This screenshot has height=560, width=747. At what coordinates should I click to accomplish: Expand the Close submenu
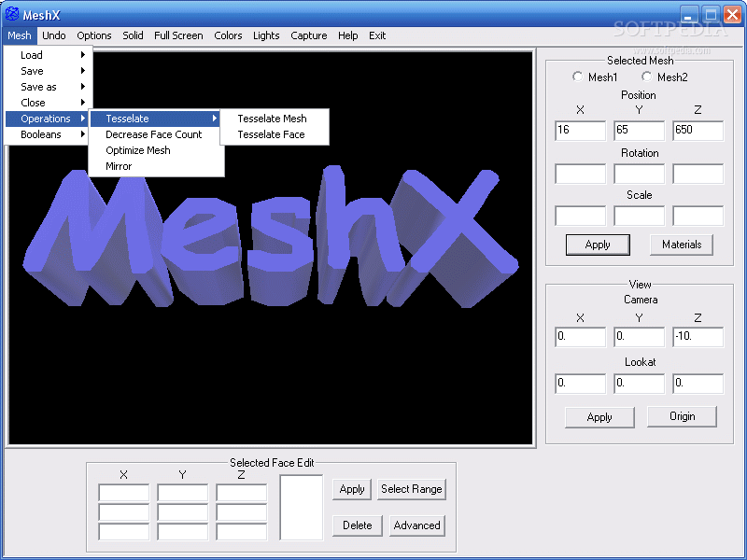tap(48, 103)
